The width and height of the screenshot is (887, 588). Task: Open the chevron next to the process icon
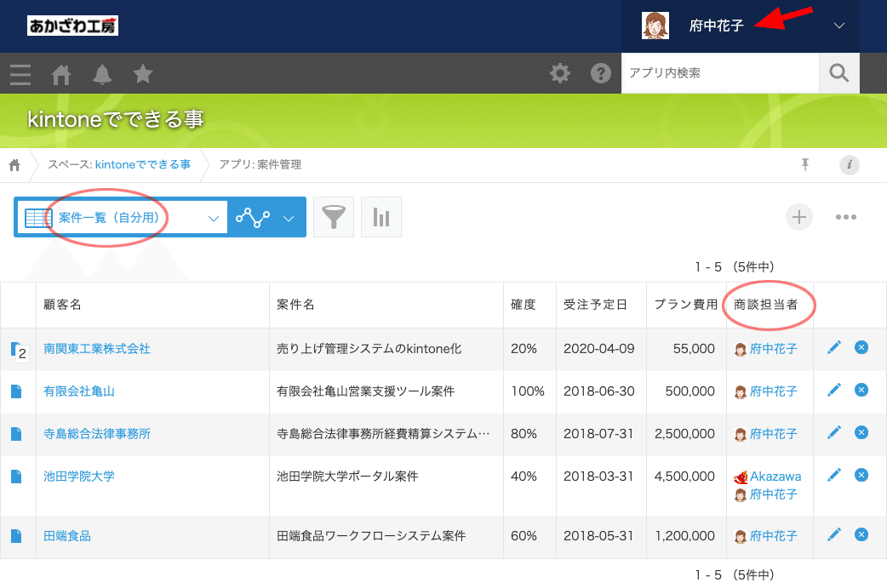[290, 217]
